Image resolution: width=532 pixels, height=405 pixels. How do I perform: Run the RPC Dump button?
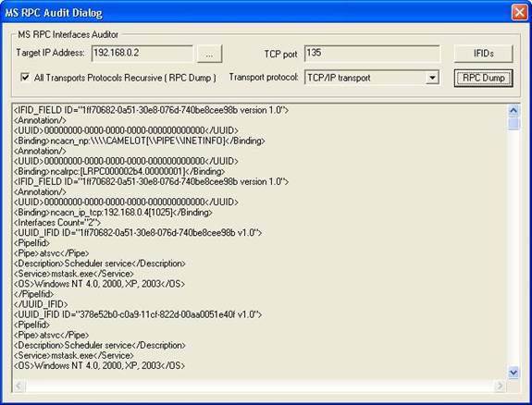point(484,78)
